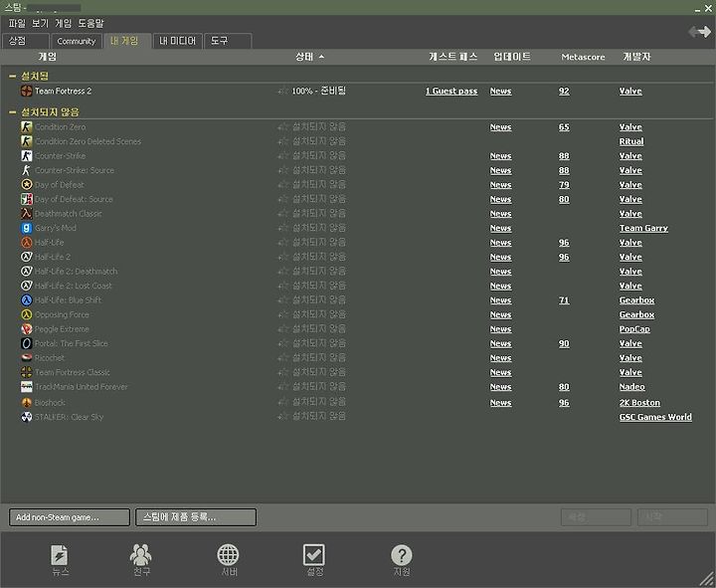Click the Half-Life: Blue Shift icon
The image size is (716, 588).
click(27, 300)
